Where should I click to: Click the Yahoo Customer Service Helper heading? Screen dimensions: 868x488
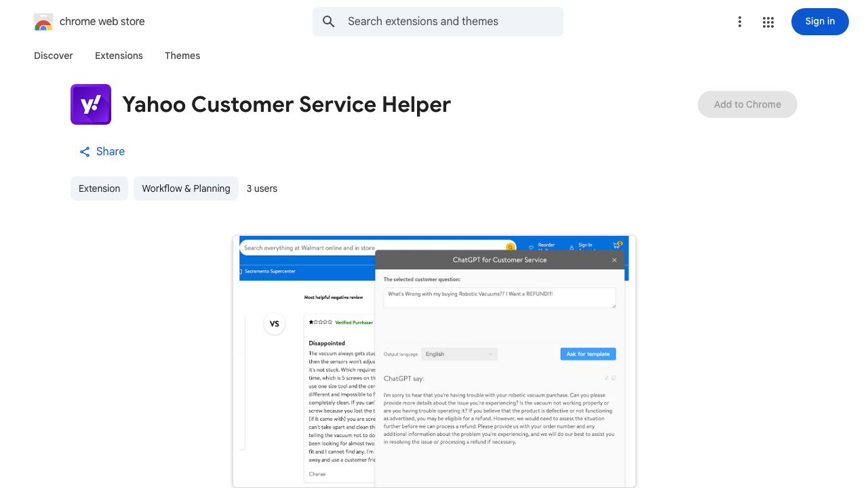tap(287, 104)
